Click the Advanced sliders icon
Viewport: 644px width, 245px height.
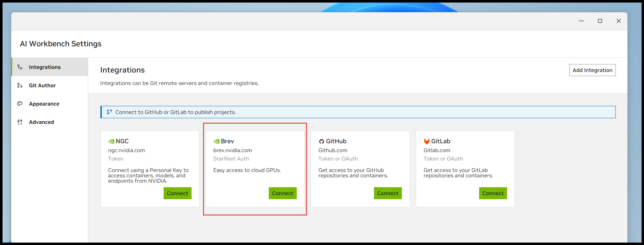(20, 122)
